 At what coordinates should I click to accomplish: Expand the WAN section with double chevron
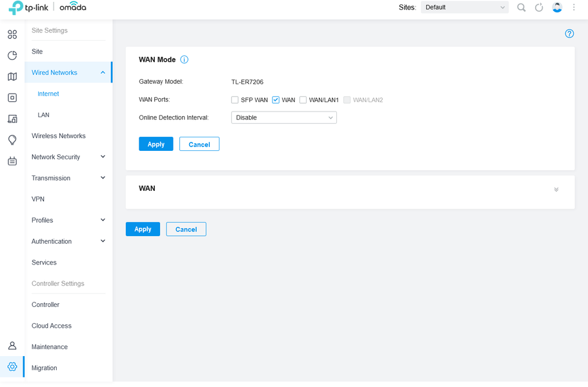pos(556,190)
